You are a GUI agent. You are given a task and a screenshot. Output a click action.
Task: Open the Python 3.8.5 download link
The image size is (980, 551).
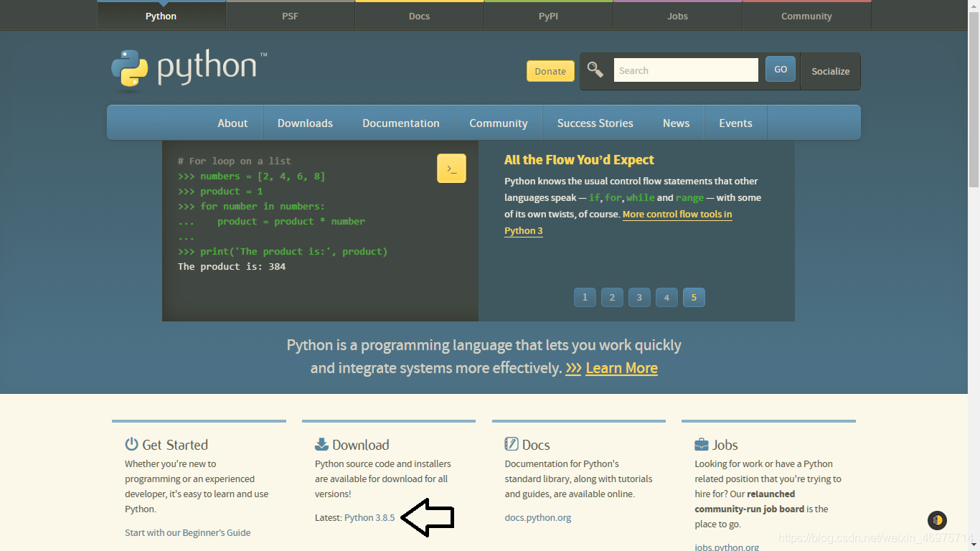(369, 517)
